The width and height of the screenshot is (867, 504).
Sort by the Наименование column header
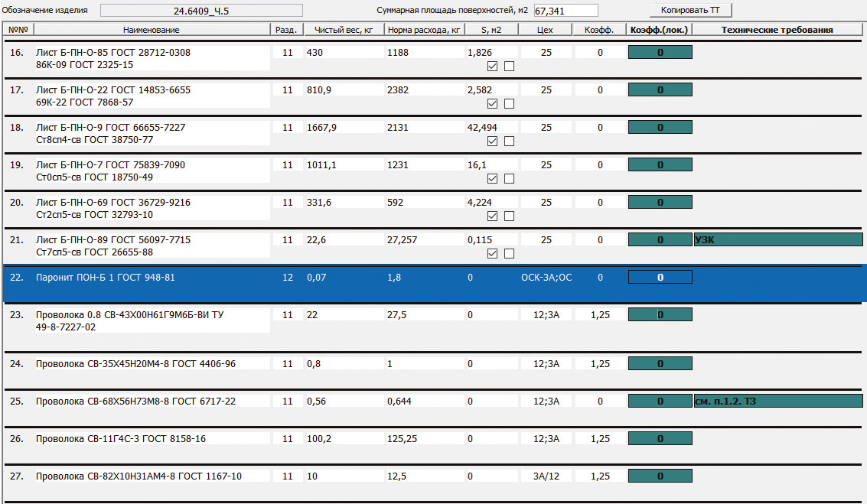(x=151, y=30)
